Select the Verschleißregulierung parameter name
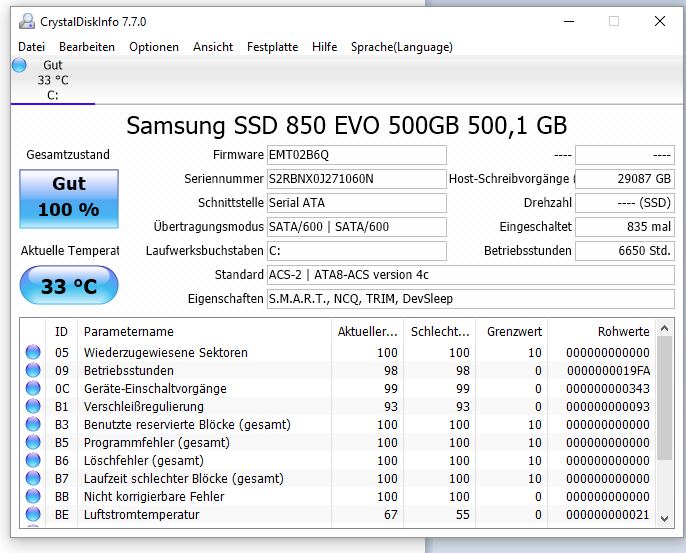Screen dimensions: 686x553 144,406
